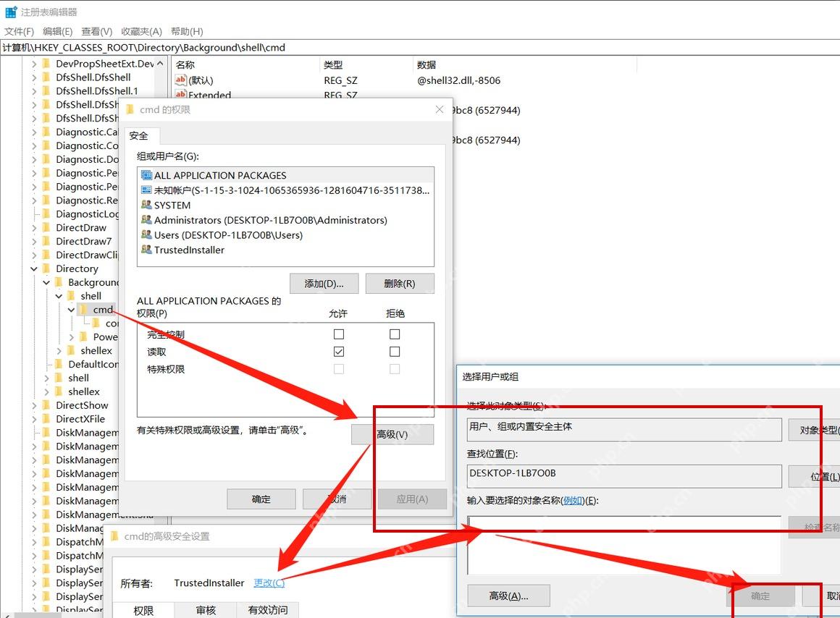Expand the Powe... key under shell

click(x=71, y=336)
